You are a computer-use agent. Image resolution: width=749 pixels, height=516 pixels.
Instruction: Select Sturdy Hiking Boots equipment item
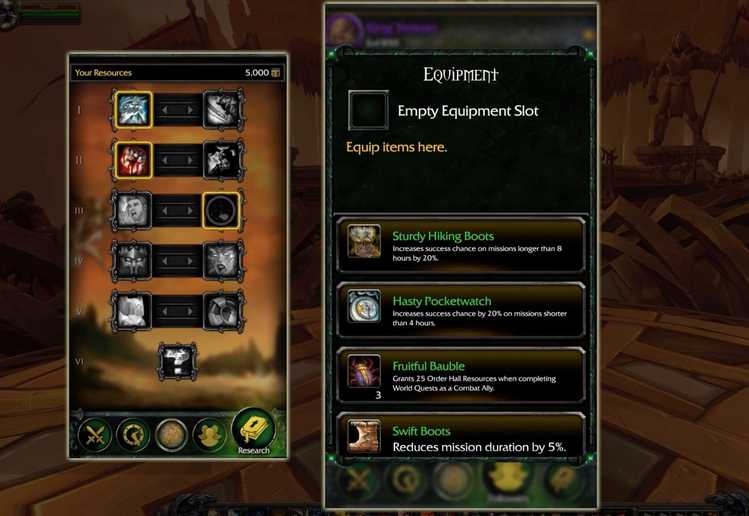point(461,245)
